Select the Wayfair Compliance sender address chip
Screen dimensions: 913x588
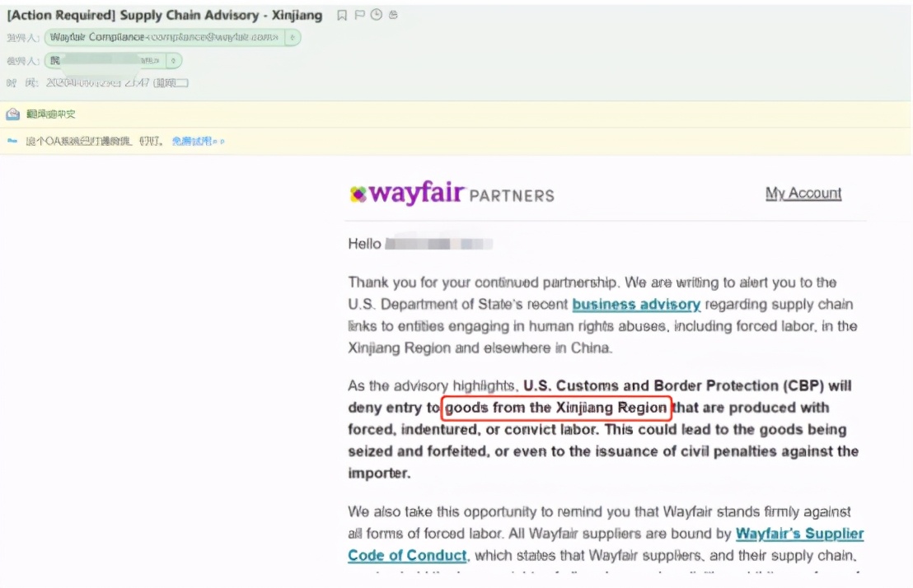coord(165,38)
